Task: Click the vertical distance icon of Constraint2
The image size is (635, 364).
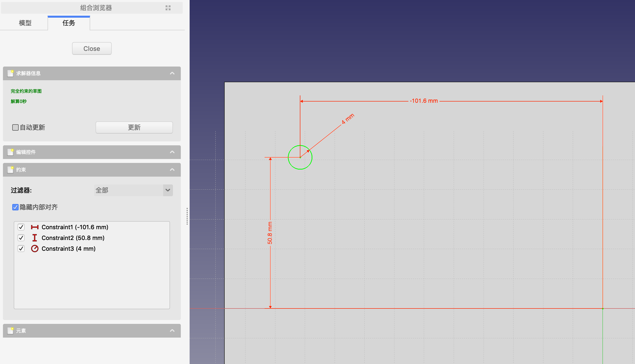Action: click(x=35, y=238)
